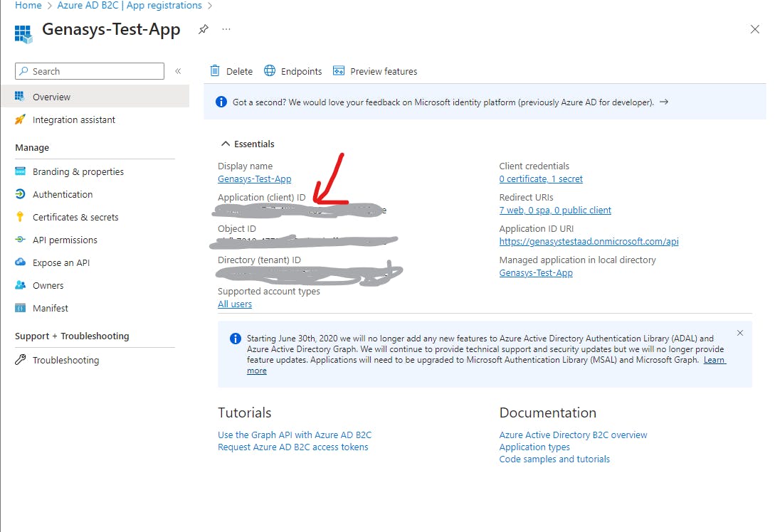
Task: Click the Certificates & secrets key icon
Action: tap(20, 217)
